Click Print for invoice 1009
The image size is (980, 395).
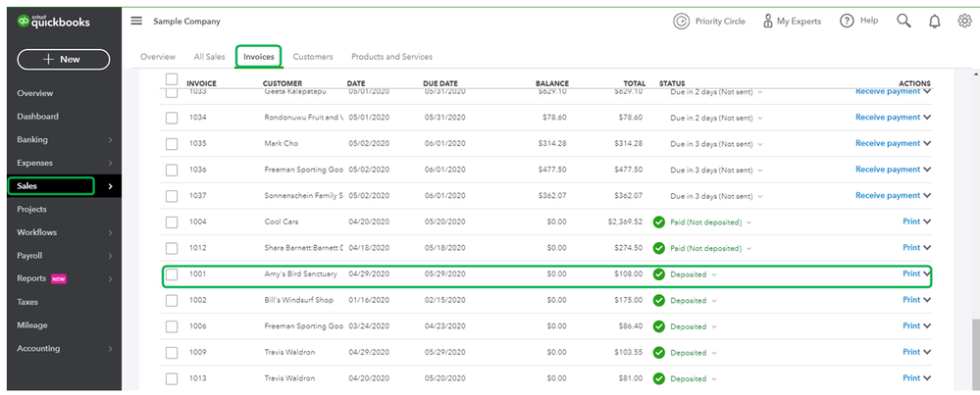(911, 352)
